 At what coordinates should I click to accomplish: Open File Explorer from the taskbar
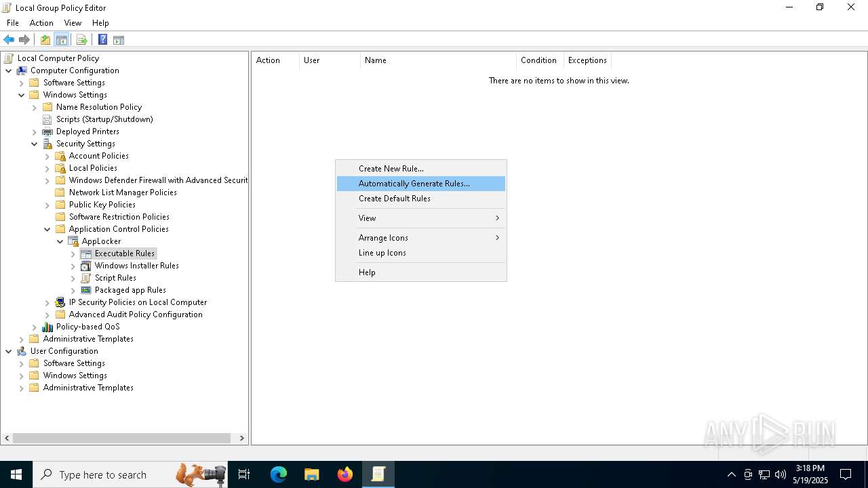point(312,474)
